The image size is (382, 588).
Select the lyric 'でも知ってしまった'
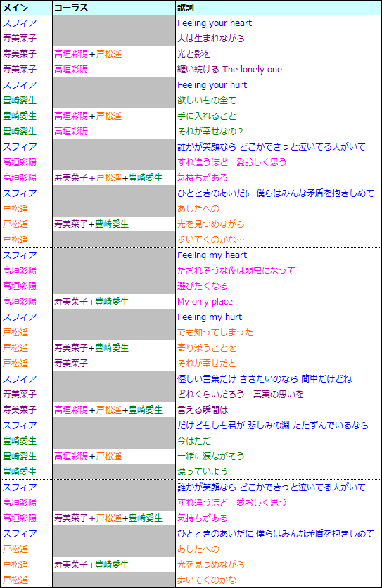pyautogui.click(x=215, y=332)
